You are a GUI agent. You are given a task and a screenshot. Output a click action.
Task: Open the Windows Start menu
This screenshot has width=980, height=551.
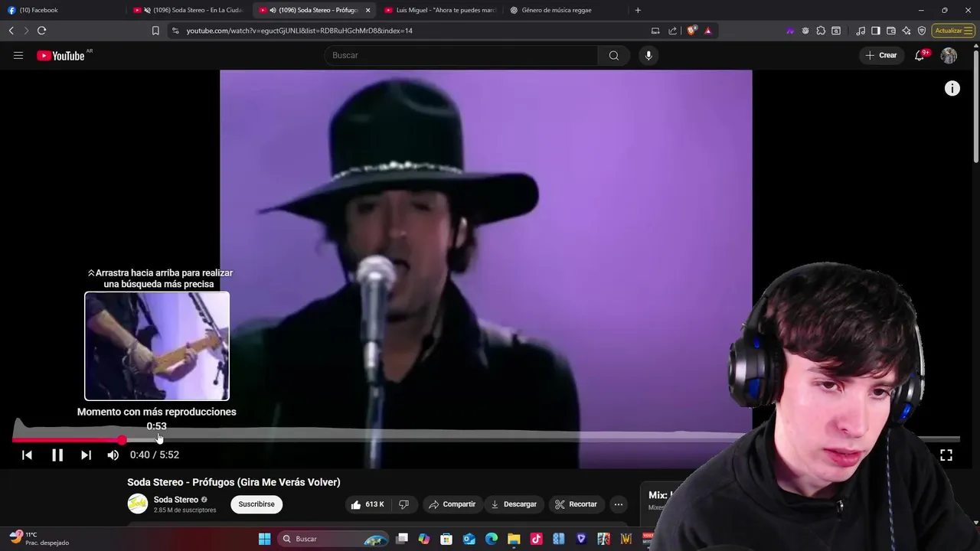click(264, 539)
